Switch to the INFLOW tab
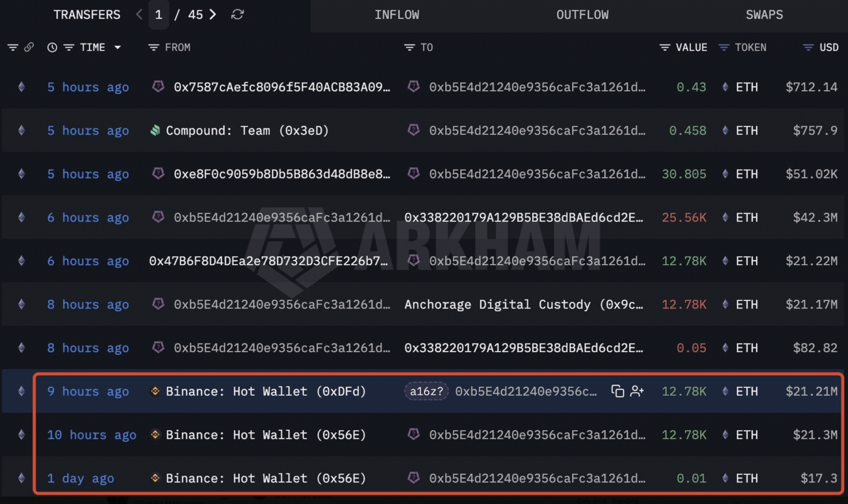The height and width of the screenshot is (504, 848). [x=397, y=15]
